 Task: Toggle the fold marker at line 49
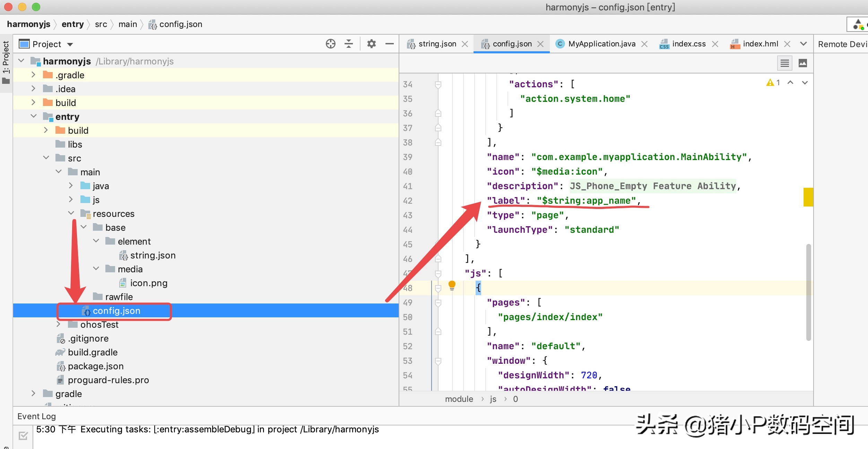438,302
